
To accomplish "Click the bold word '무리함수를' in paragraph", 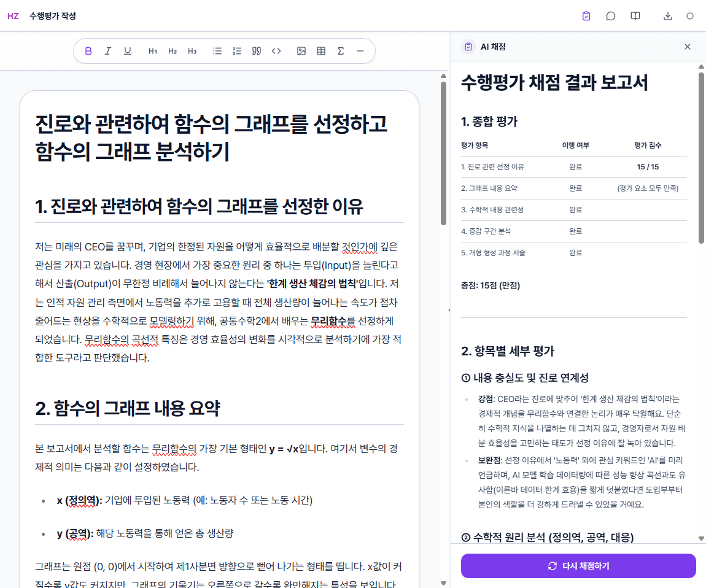I will click(x=333, y=321).
